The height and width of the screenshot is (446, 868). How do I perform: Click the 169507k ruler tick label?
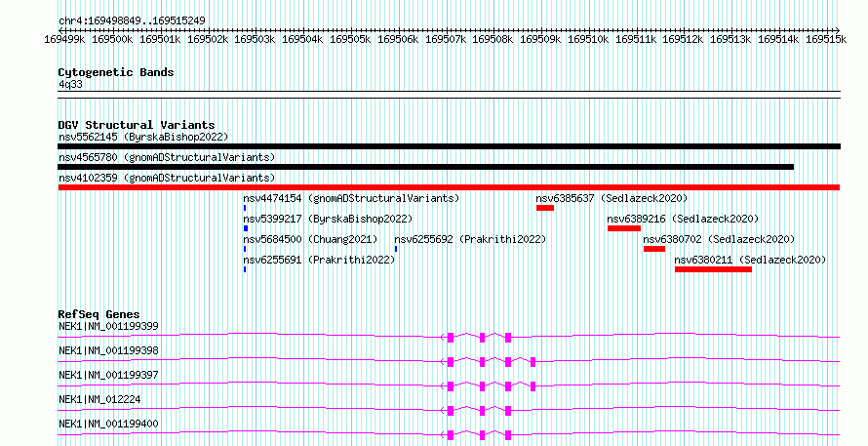[446, 39]
